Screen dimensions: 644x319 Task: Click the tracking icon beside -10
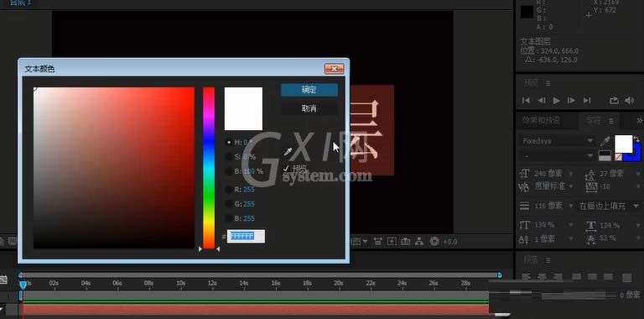pyautogui.click(x=591, y=187)
